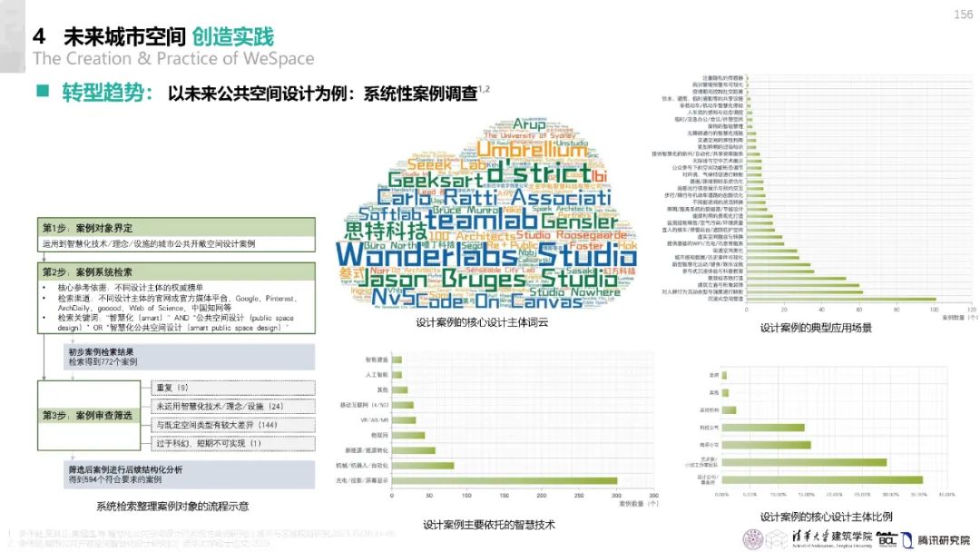Click the longest bar in the application scenarios chart
Image resolution: width=980 pixels, height=552 pixels.
[841, 299]
